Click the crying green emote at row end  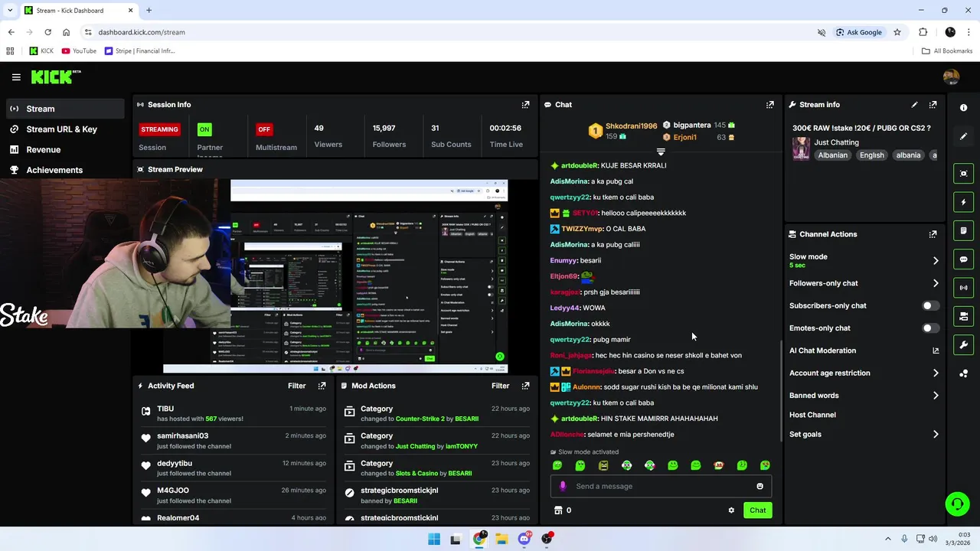(765, 465)
